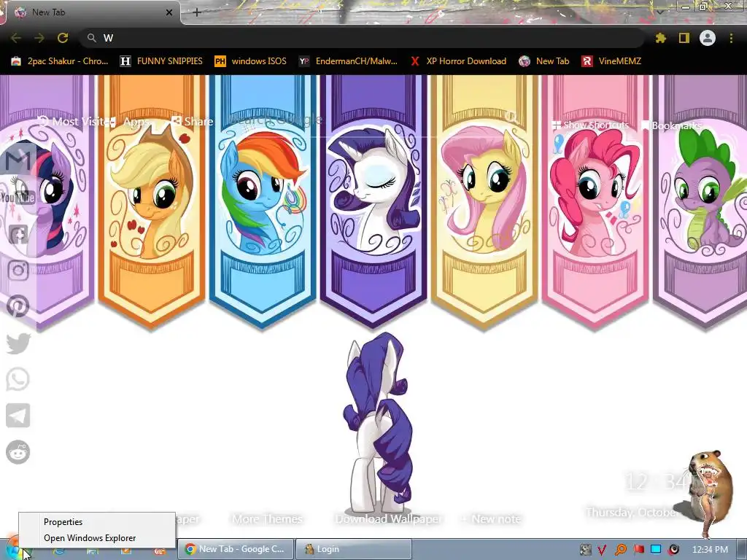Viewport: 747px width, 560px height.
Task: Click the blue monitor tray icon
Action: (x=656, y=550)
